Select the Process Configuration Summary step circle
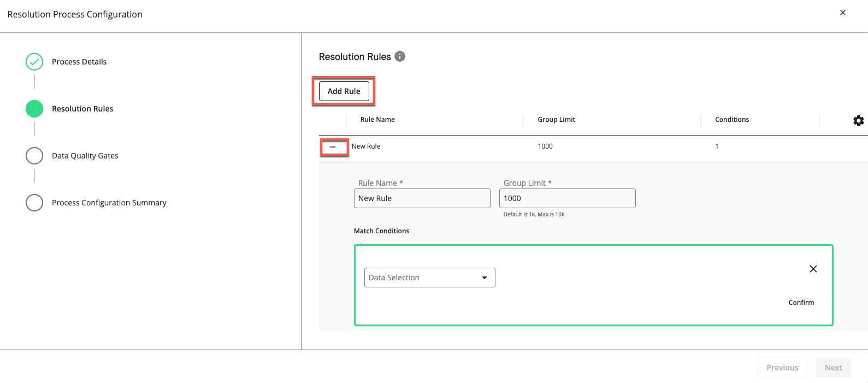This screenshot has width=868, height=383. click(34, 203)
